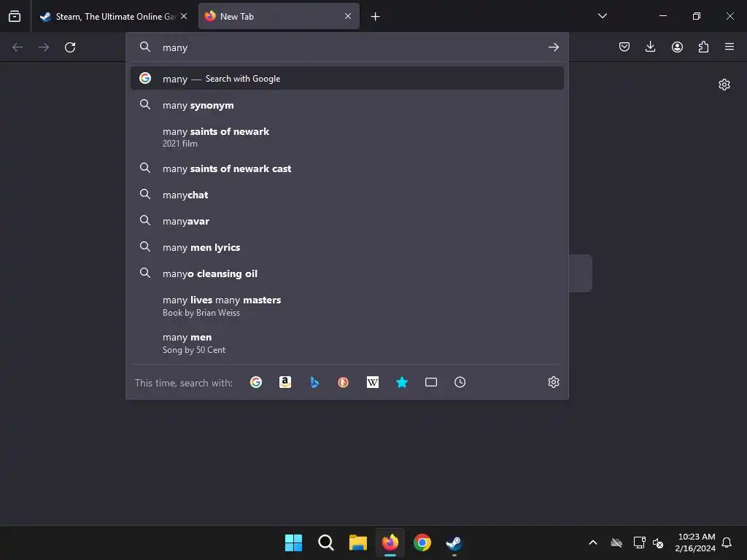Search in open Tabs with the rectangle icon

click(430, 382)
